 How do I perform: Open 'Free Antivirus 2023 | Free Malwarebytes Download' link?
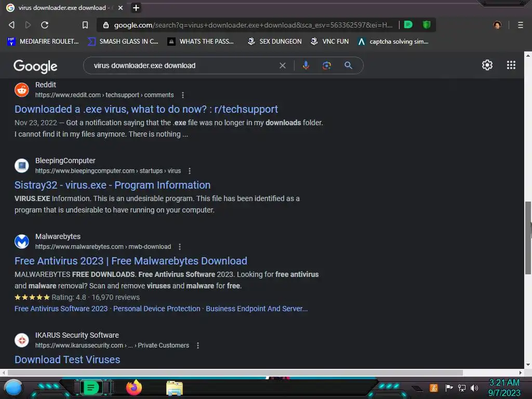pos(130,261)
